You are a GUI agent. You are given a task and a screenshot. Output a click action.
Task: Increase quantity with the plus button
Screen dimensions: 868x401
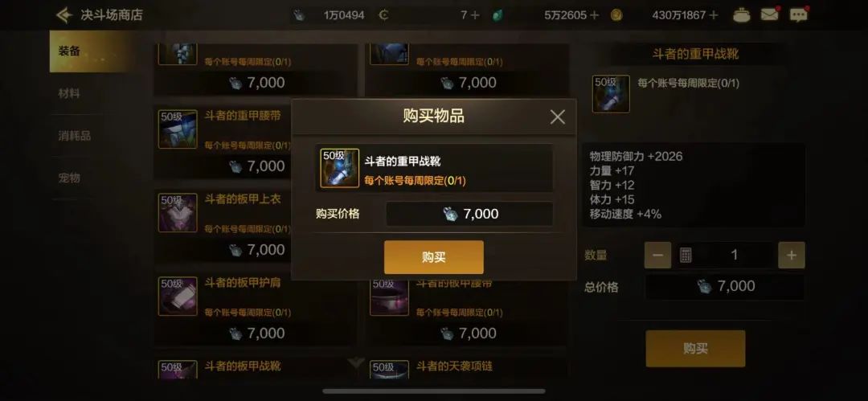[x=792, y=256]
